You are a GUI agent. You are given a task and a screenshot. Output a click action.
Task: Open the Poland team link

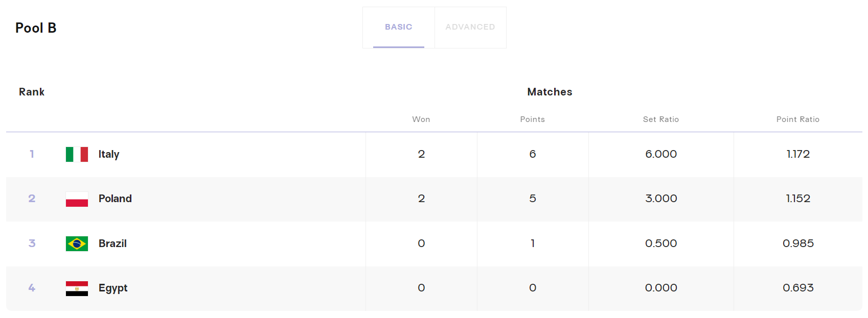click(115, 199)
